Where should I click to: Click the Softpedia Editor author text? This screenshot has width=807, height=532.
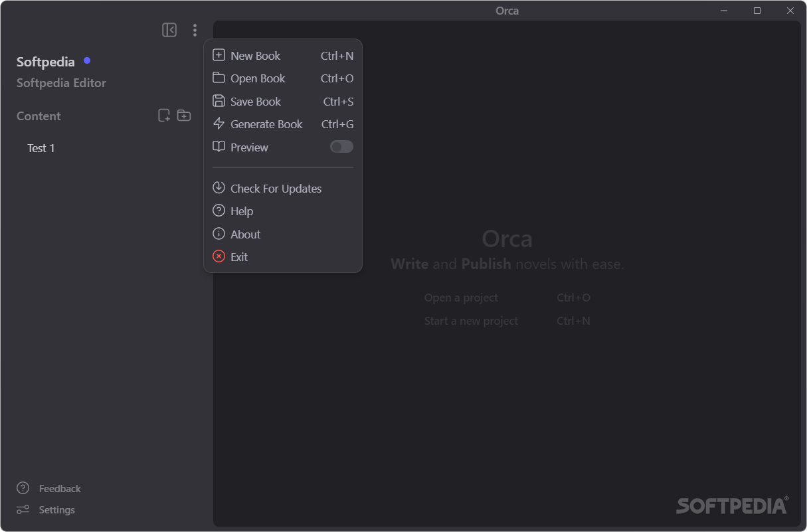tap(61, 83)
